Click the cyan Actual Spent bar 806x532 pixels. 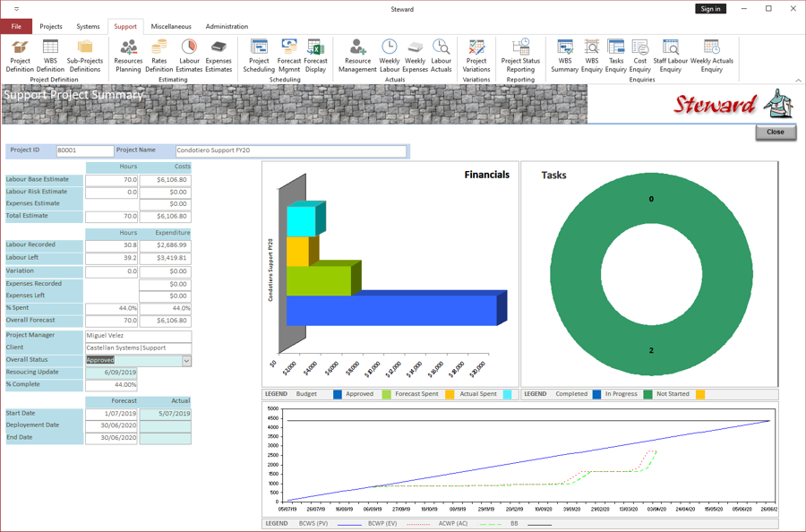(x=303, y=220)
